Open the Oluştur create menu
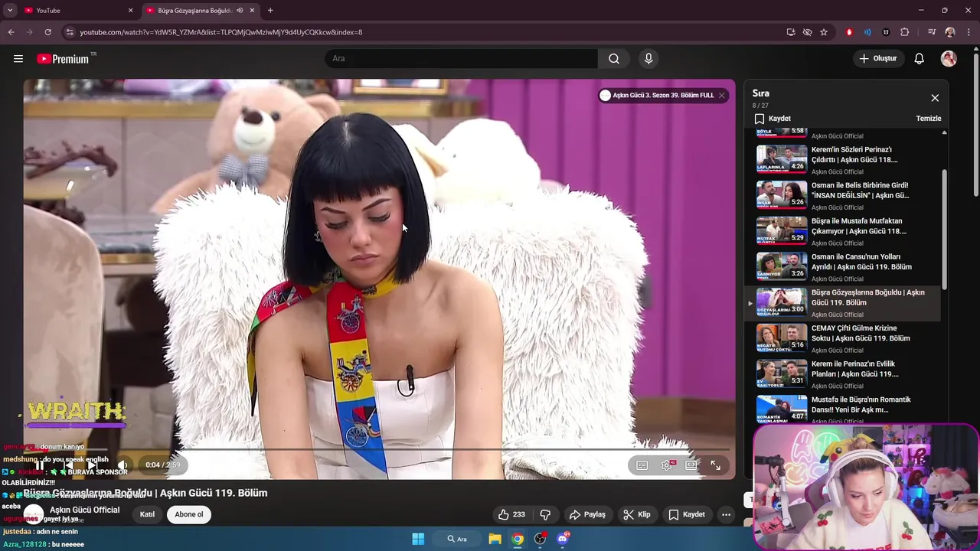Viewport: 980px width, 551px height. (x=877, y=59)
